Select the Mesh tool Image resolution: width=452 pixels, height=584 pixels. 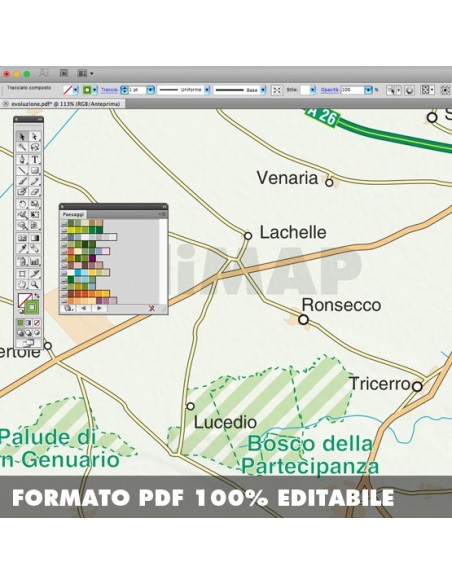coord(22,238)
